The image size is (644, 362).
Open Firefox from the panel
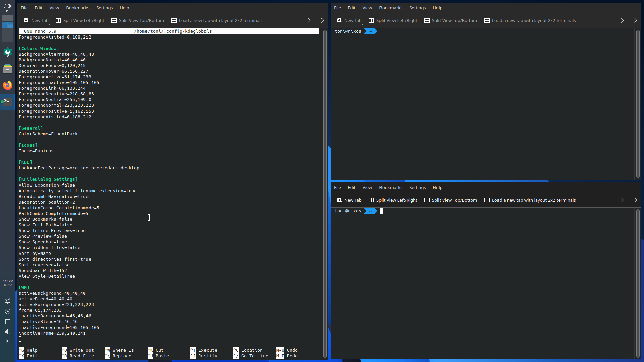[x=7, y=85]
